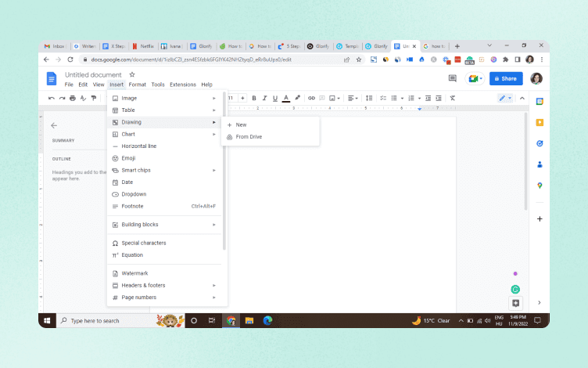
Task: Click the blue Share button
Action: [x=506, y=79]
